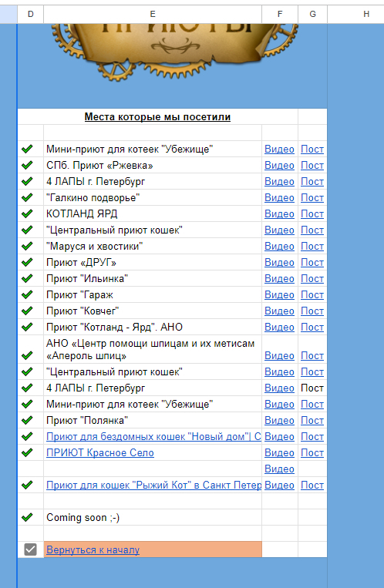Click Видео link in row without shelter name
The height and width of the screenshot is (588, 384).
(x=279, y=469)
